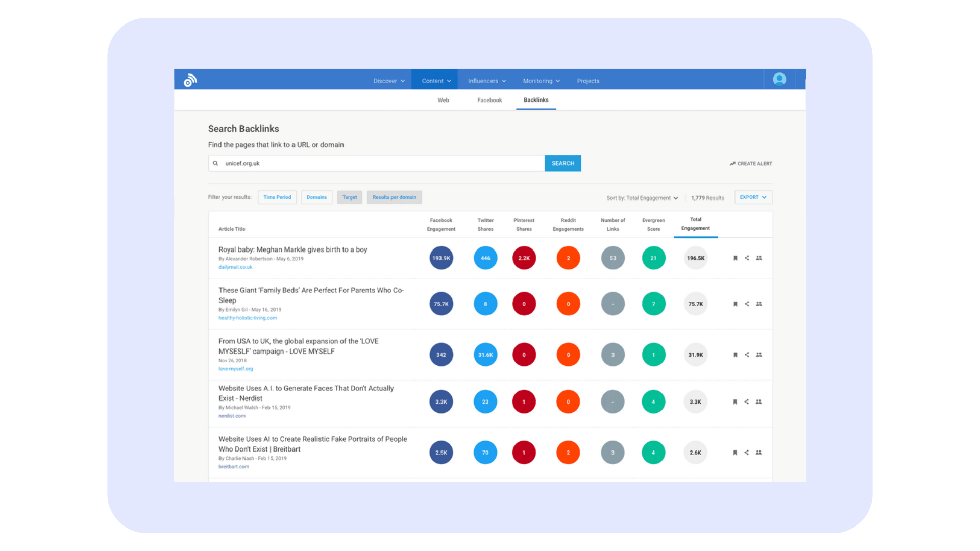The width and height of the screenshot is (980, 551).
Task: Bookmark the Royal baby article
Action: tap(735, 258)
